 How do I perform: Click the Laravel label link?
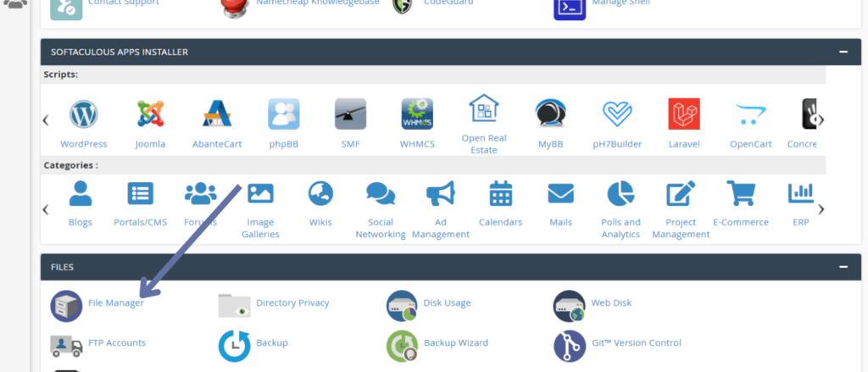[684, 144]
